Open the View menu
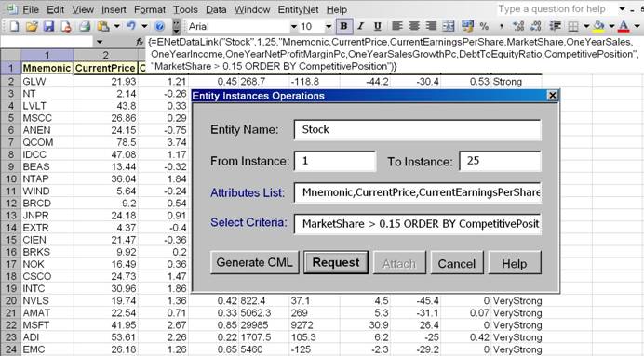The width and height of the screenshot is (644, 356). pyautogui.click(x=83, y=9)
